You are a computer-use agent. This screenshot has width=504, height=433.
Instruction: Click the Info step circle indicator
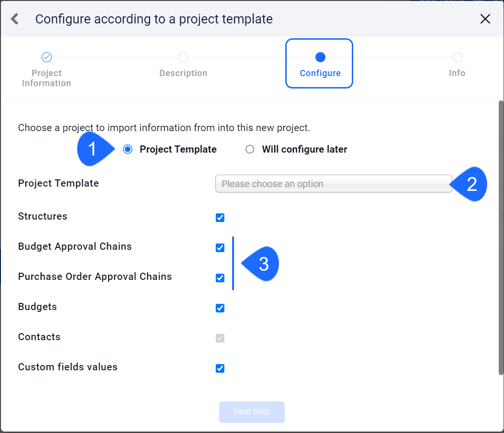[x=457, y=57]
